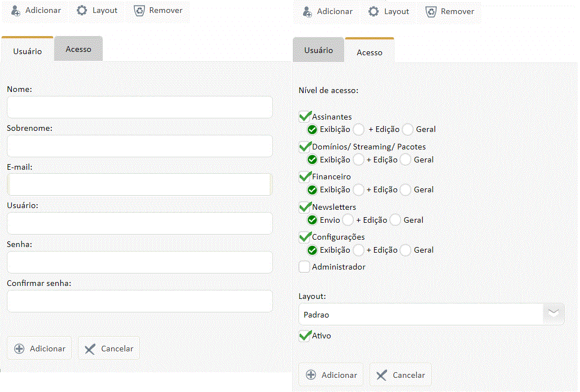Open the Layout dropdown showing Padrao
Viewport: 580px width, 392px height.
click(553, 314)
